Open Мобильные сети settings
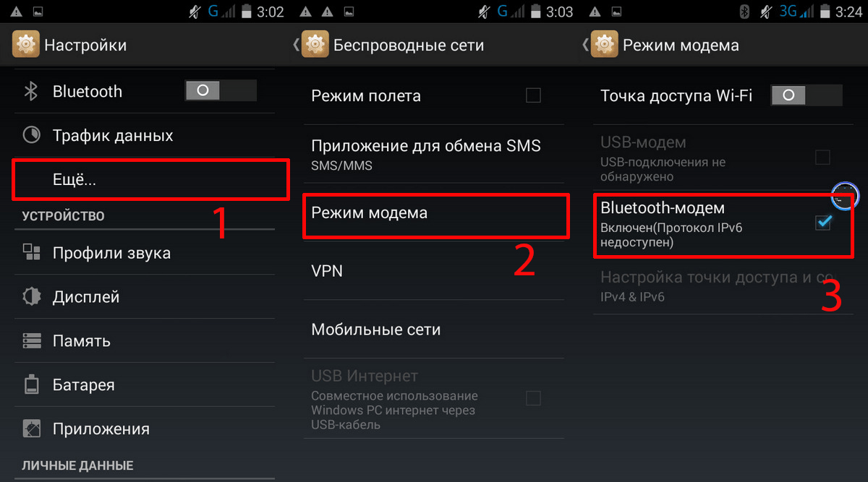Screen dimensions: 868x482 [x=434, y=330]
